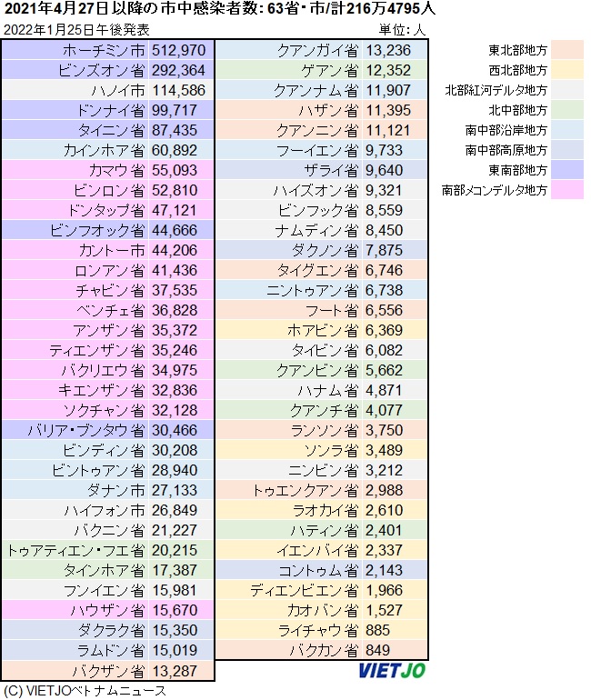Screen dimensions: 591x700
Task: Click the チャビン省 cell
Action: (75, 290)
